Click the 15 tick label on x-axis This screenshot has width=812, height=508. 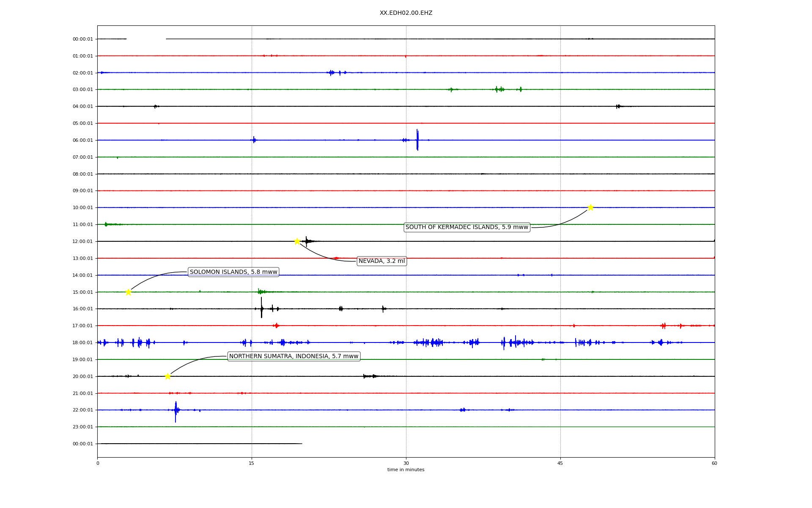[252, 463]
